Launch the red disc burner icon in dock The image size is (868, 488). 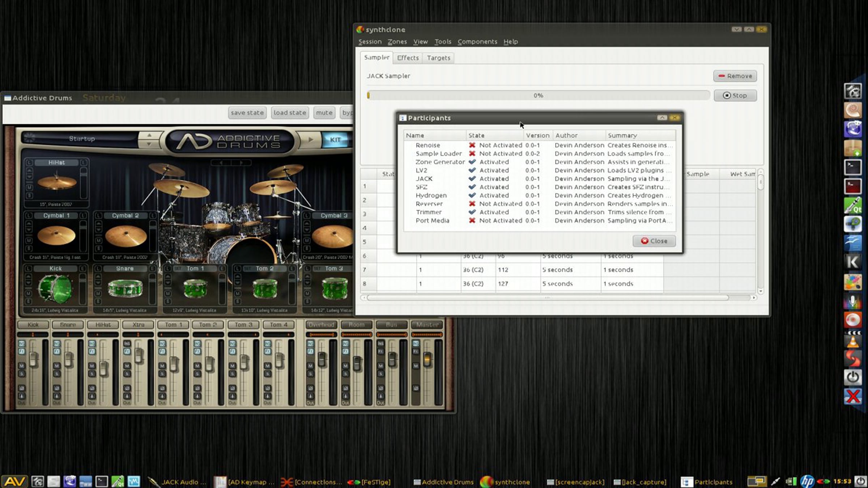pos(853,320)
